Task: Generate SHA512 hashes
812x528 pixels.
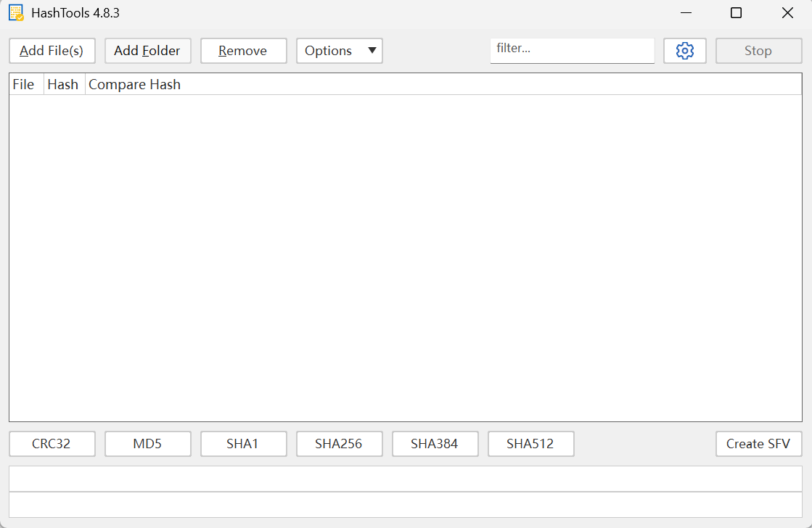Action: click(x=530, y=443)
